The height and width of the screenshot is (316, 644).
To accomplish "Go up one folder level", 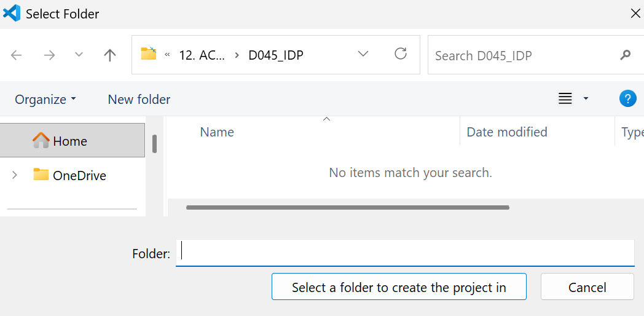I will coord(109,55).
